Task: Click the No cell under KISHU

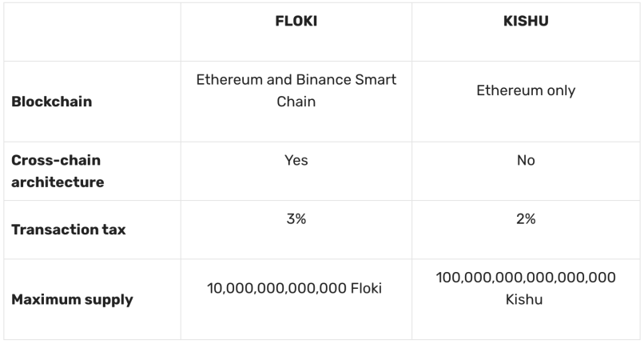Action: [526, 160]
